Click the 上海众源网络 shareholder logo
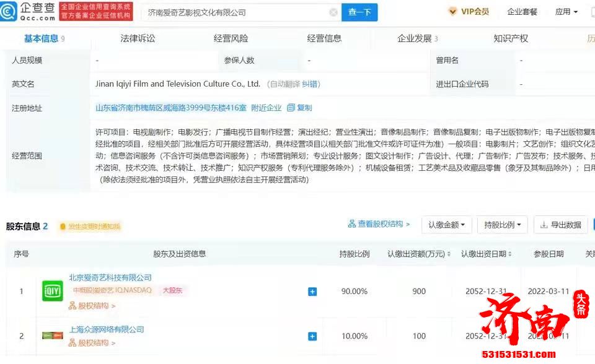 coord(52,336)
